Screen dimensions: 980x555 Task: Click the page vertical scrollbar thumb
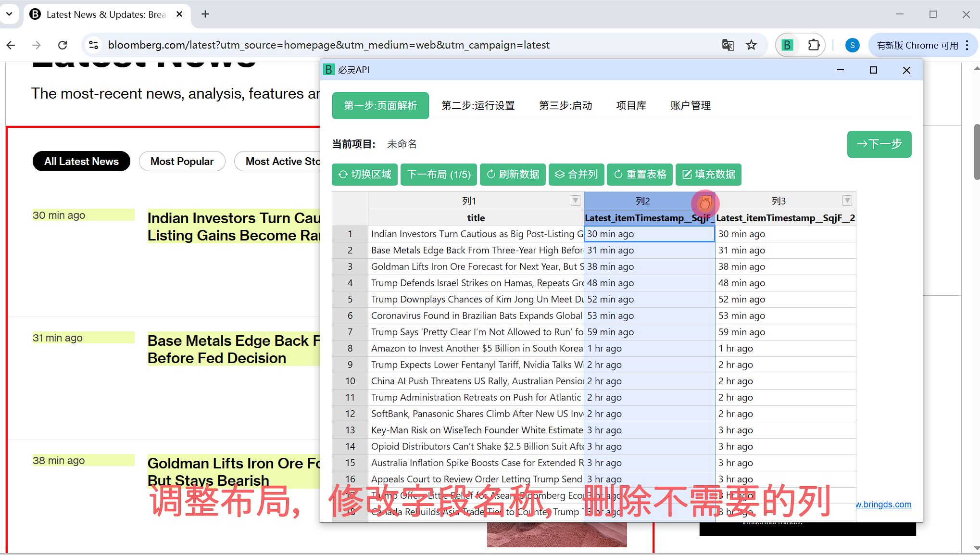point(976,151)
